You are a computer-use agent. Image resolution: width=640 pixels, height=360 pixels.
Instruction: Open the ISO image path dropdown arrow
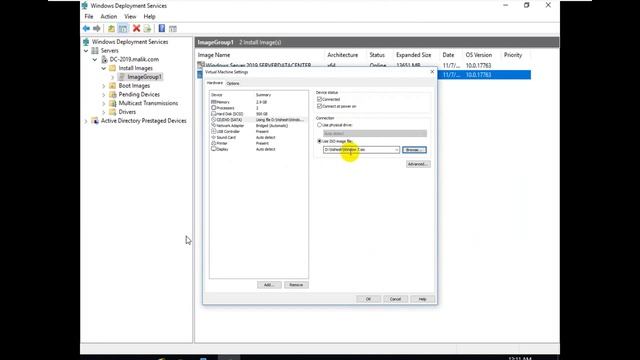click(396, 150)
